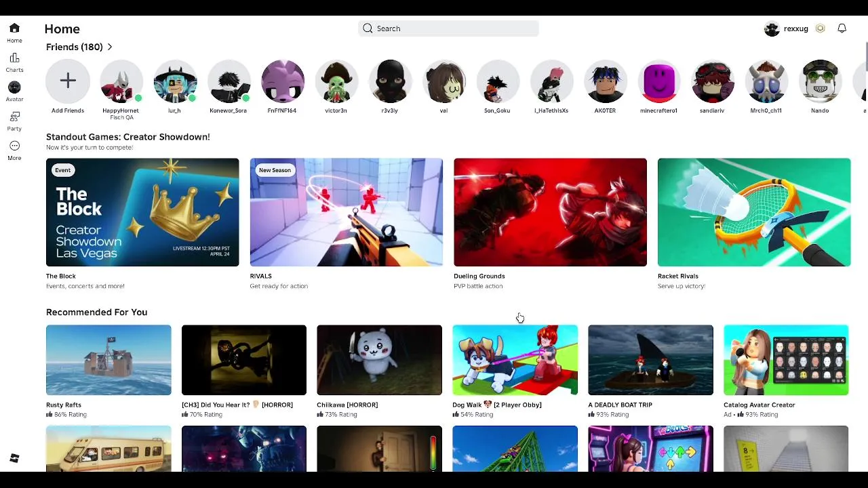Open the notifications bell
This screenshot has width=868, height=488.
842,28
